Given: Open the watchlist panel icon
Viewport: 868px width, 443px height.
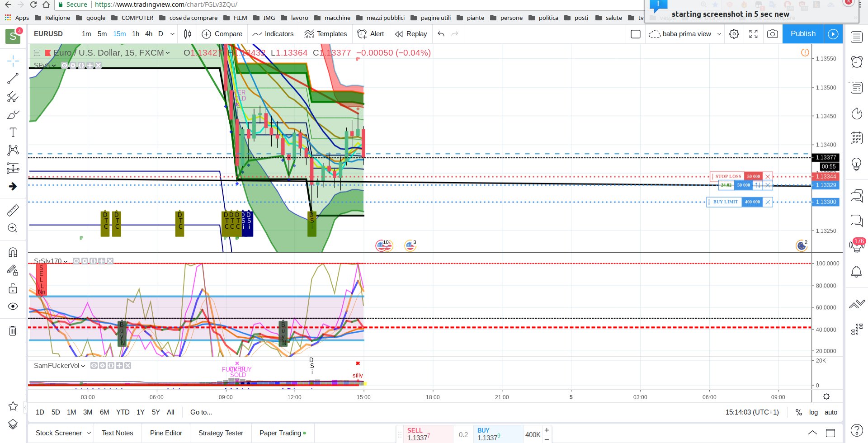Looking at the screenshot, I should (857, 37).
